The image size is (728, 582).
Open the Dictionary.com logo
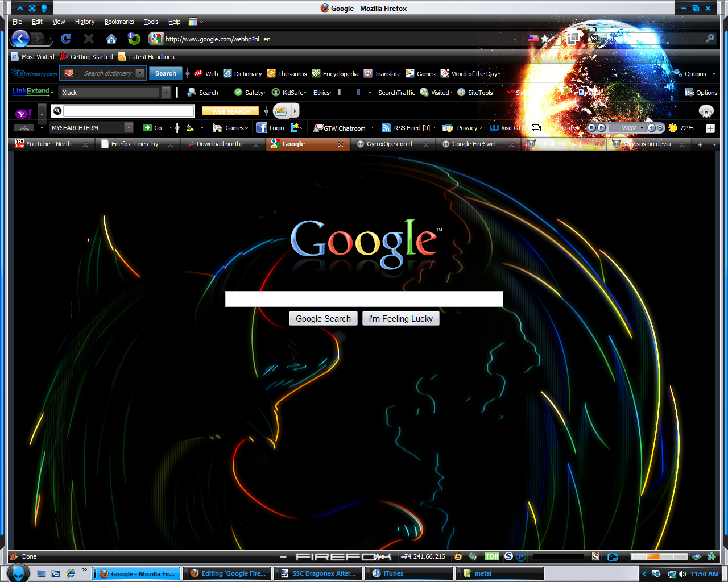coord(35,73)
